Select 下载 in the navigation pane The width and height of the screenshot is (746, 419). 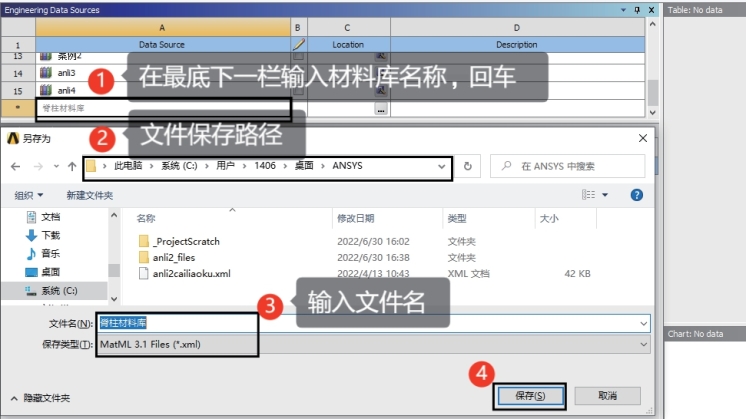pyautogui.click(x=50, y=235)
